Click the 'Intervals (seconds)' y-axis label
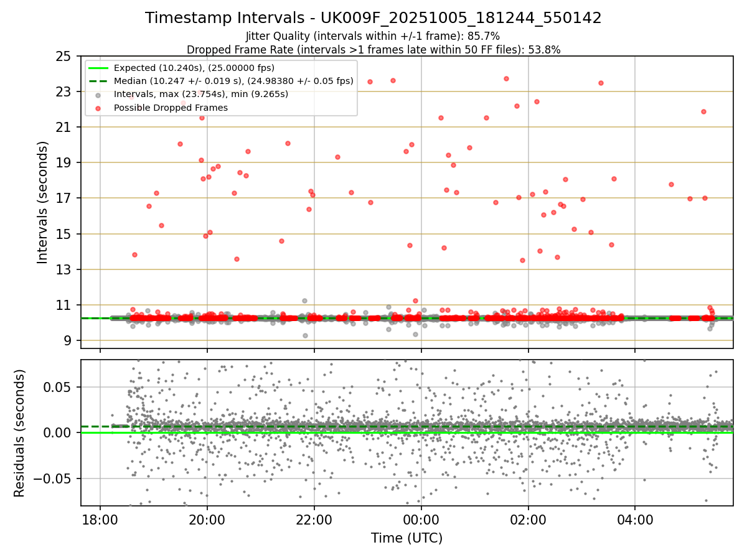 click(x=42, y=202)
